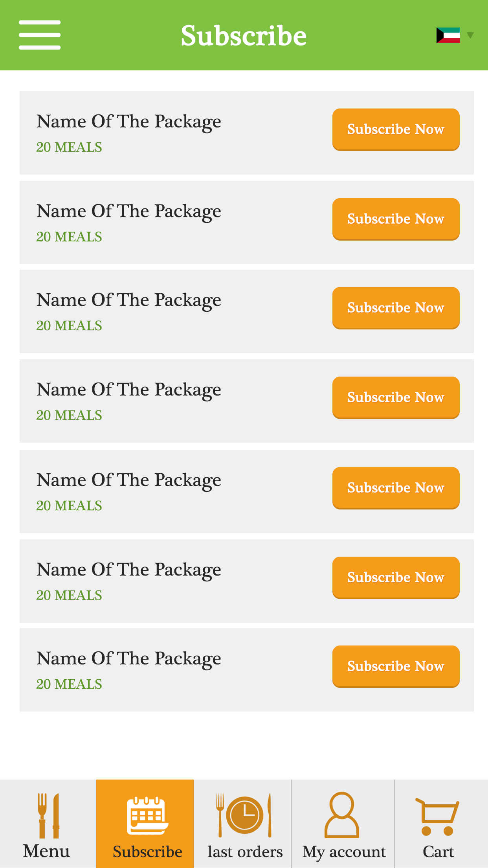Tap the person My account icon

pyautogui.click(x=342, y=815)
